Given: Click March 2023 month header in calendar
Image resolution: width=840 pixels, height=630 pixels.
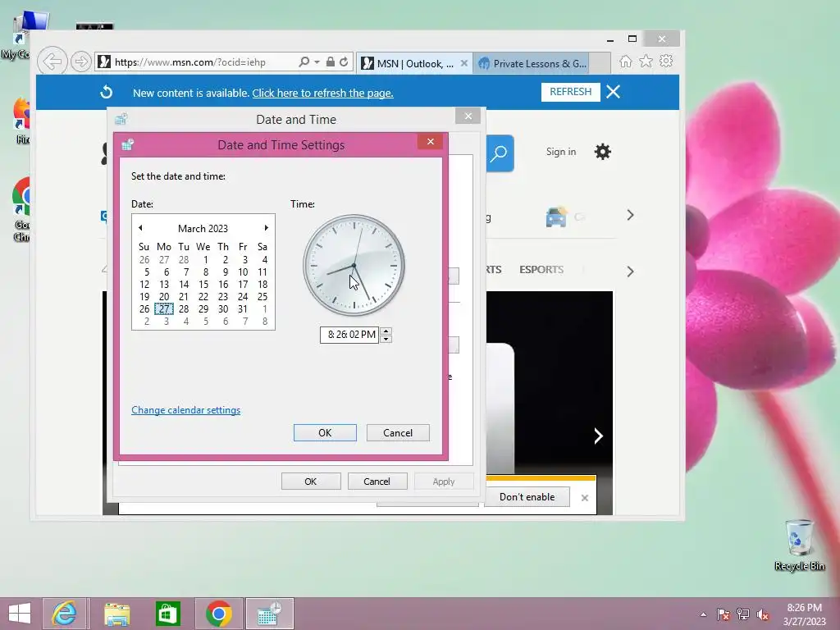Looking at the screenshot, I should [x=203, y=228].
